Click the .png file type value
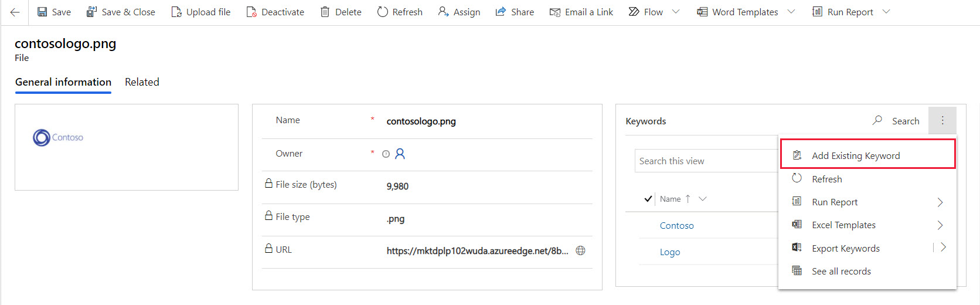The image size is (980, 305). (x=396, y=219)
